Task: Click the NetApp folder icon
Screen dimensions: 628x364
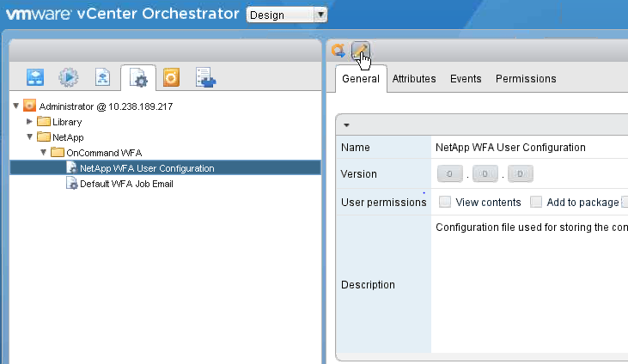Action: (44, 137)
